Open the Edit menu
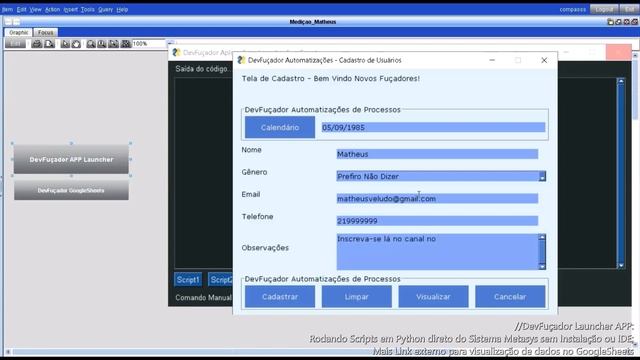640x360 pixels. tap(22, 9)
